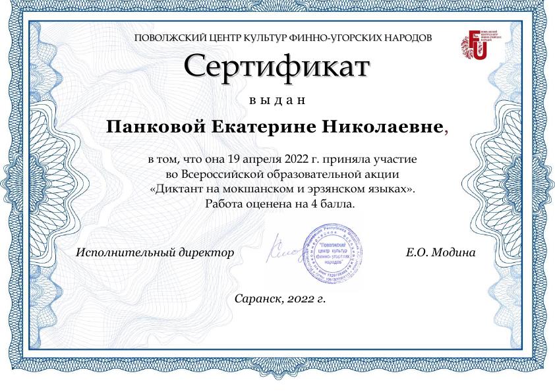The image size is (555, 392).
Task: Click the round blue organization stamp
Action: point(332,253)
